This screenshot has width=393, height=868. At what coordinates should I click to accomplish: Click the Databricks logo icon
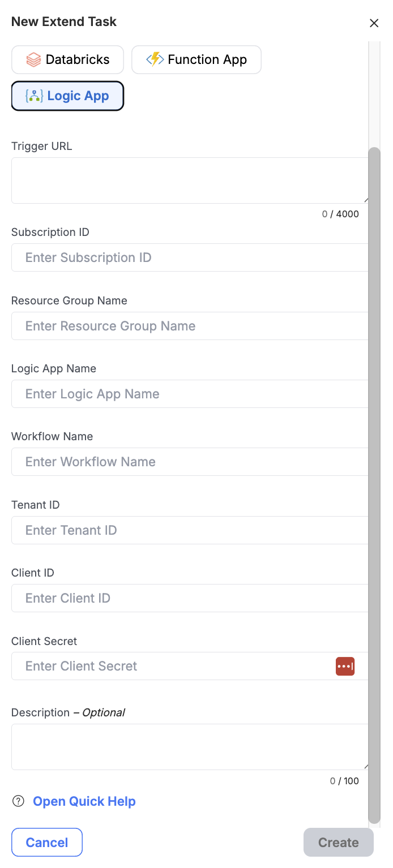click(33, 60)
